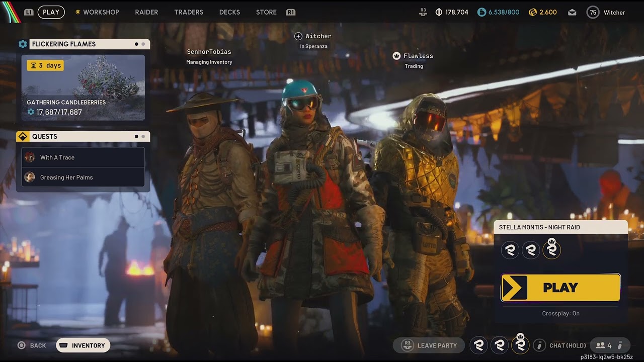This screenshot has height=362, width=644.
Task: Click the yellow PLAY button
Action: point(560,288)
